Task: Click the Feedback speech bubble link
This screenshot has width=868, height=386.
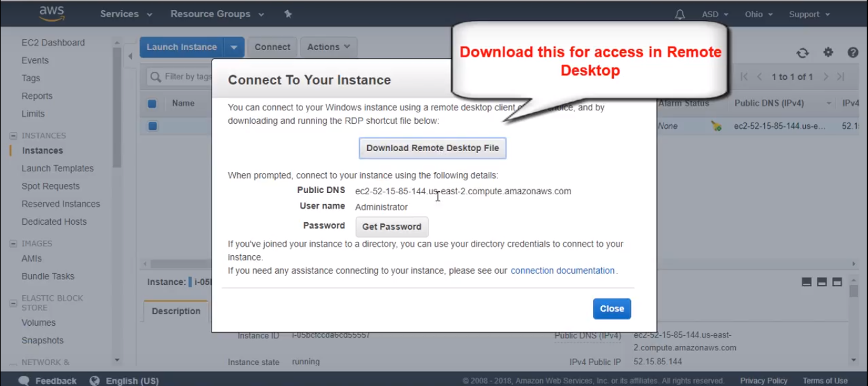Action: [x=48, y=381]
